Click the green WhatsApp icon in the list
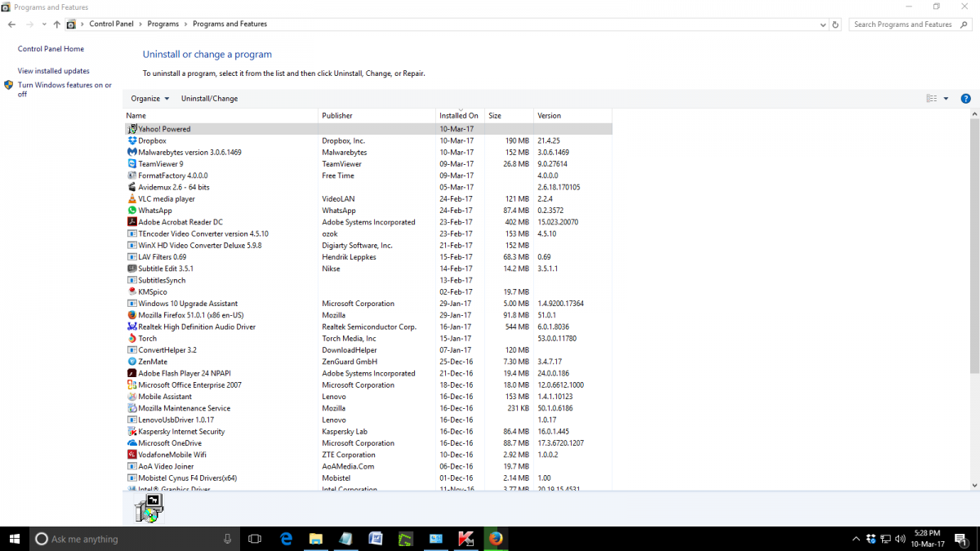Viewport: 980px width, 551px height. point(131,211)
